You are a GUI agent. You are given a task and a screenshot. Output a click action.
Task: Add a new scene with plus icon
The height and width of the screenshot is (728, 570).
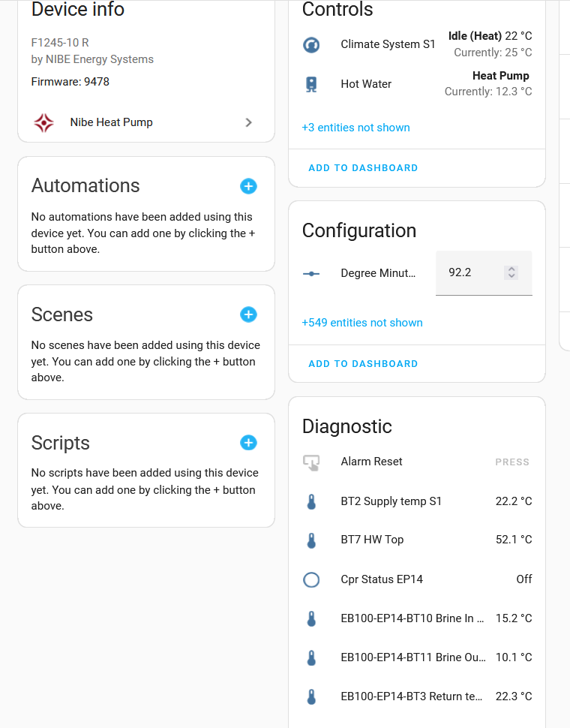click(248, 314)
